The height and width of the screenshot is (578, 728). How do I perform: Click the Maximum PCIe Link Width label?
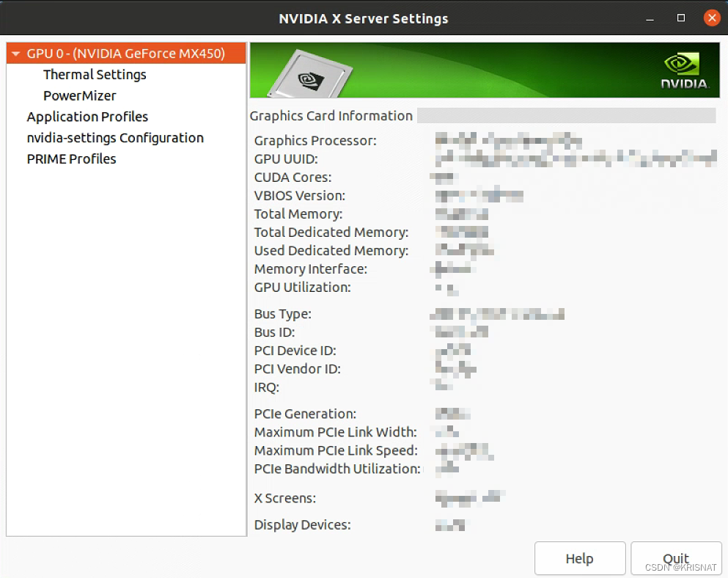(336, 432)
